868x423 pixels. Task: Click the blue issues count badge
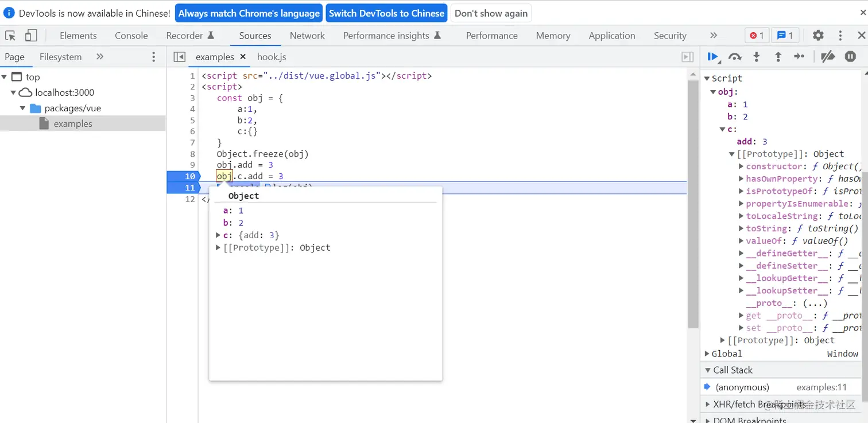[785, 36]
